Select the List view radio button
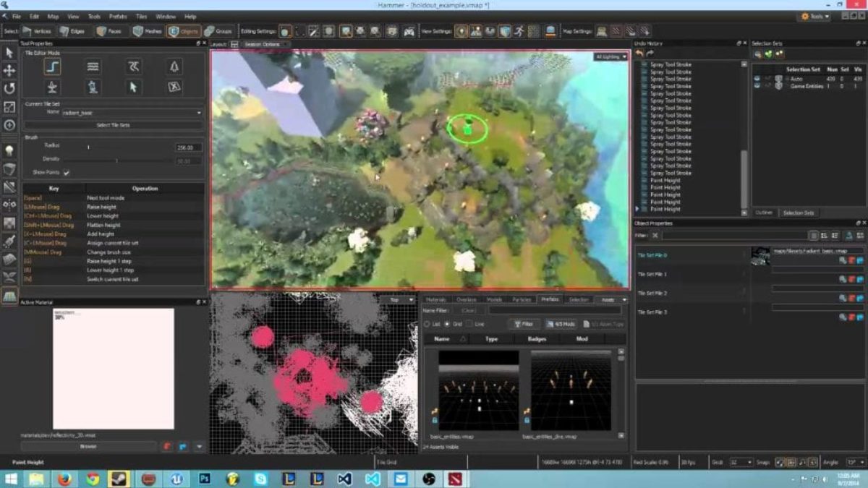Image resolution: width=868 pixels, height=488 pixels. [x=427, y=324]
